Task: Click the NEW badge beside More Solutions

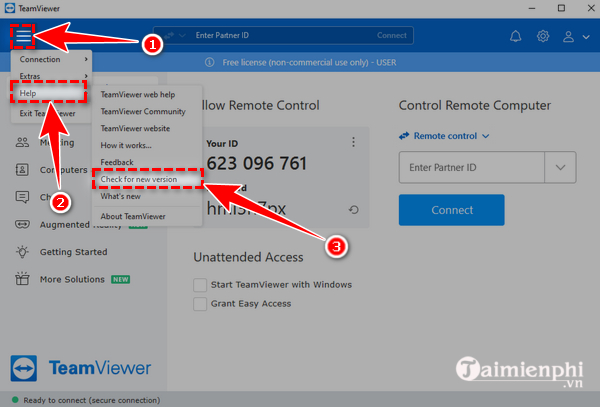Action: click(x=121, y=279)
